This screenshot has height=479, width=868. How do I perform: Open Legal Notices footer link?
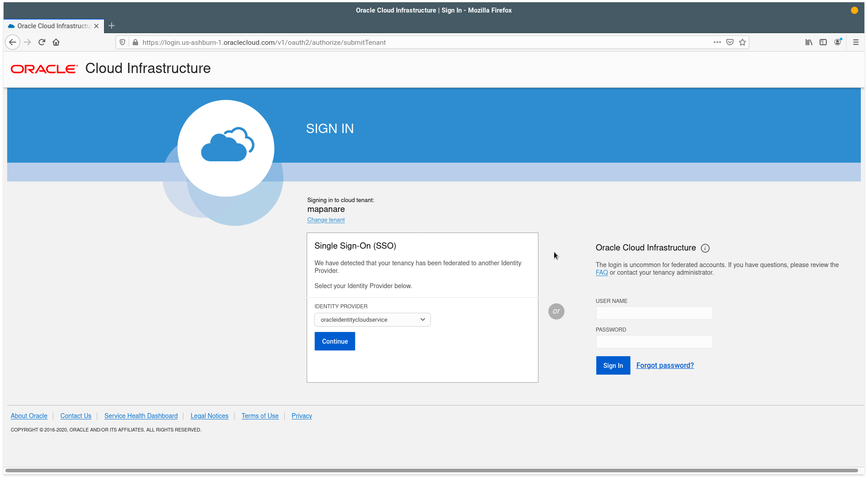click(x=209, y=416)
